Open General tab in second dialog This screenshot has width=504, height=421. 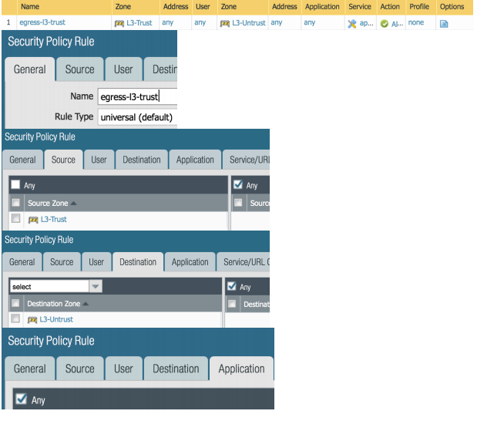click(22, 160)
